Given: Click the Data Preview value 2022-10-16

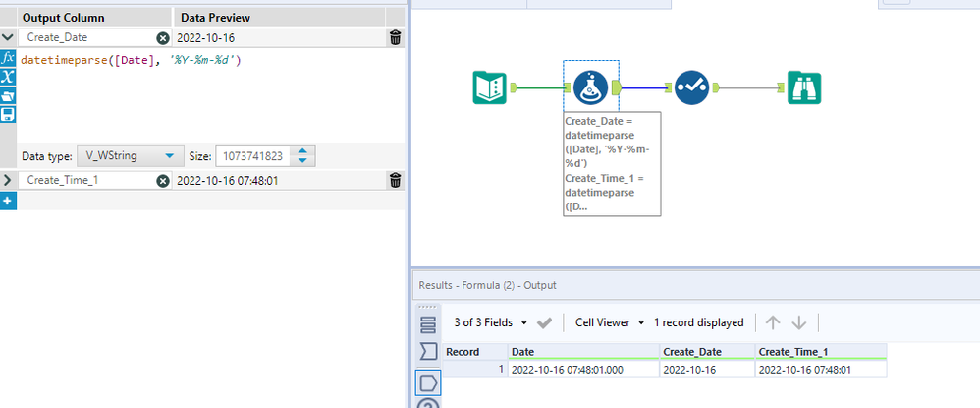Looking at the screenshot, I should click(x=205, y=38).
